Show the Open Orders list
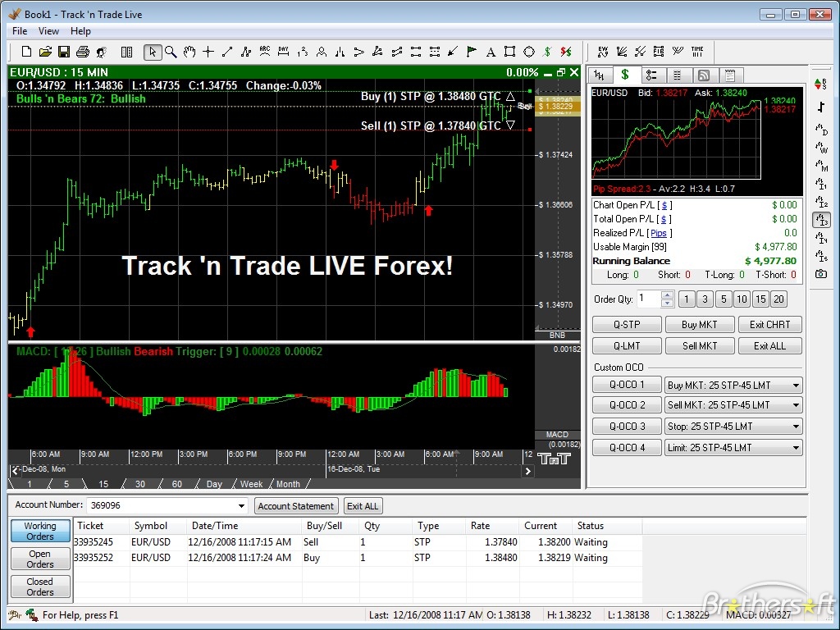Screen dimensions: 840x630 [x=40, y=559]
